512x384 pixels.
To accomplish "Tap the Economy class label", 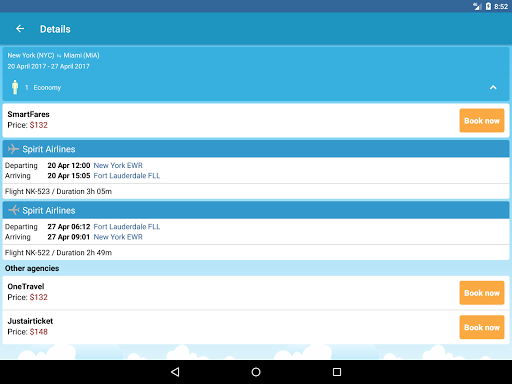I will click(47, 88).
